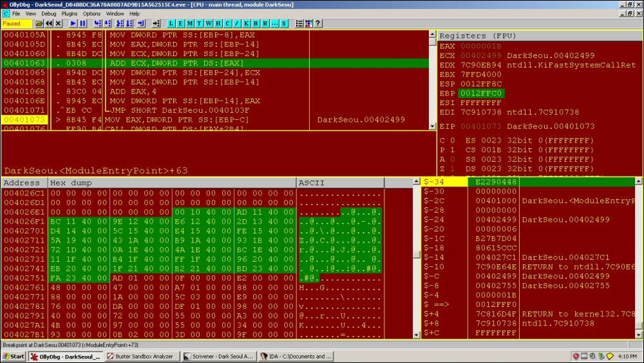
Task: Show Handles with H button
Action: [218, 23]
